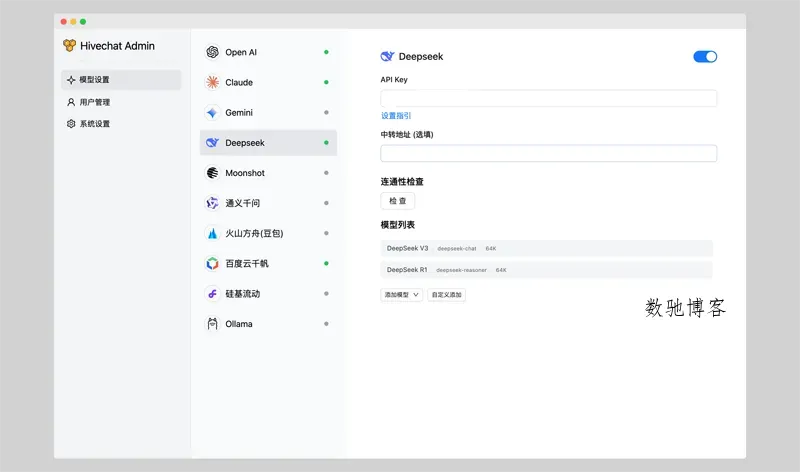Select the 硅基流动 provider icon
800x472 pixels.
pos(212,293)
